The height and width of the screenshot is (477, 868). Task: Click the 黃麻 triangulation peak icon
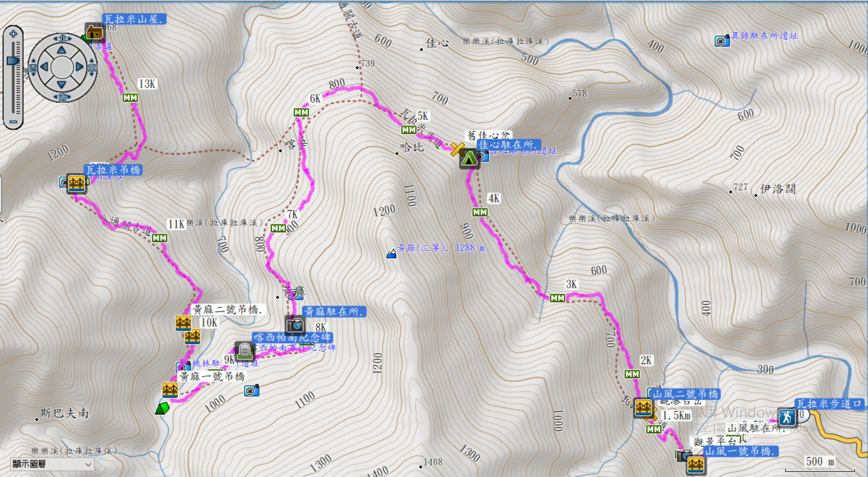click(391, 253)
